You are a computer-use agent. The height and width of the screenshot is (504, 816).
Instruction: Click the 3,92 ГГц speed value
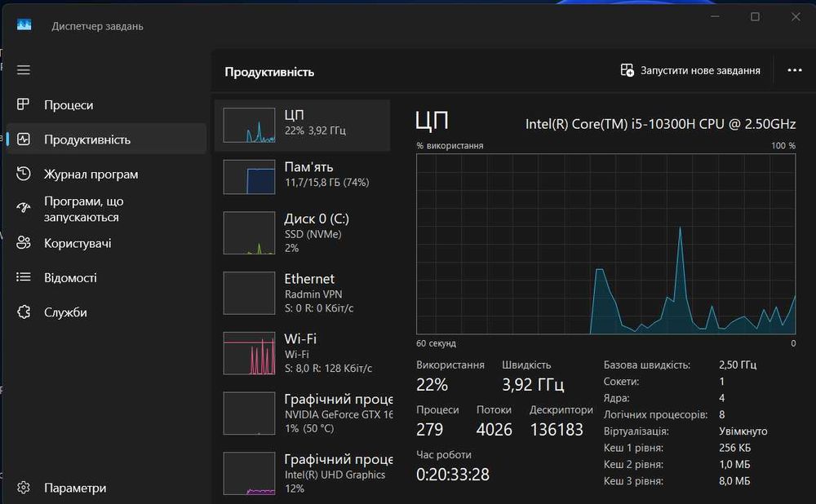pyautogui.click(x=533, y=384)
